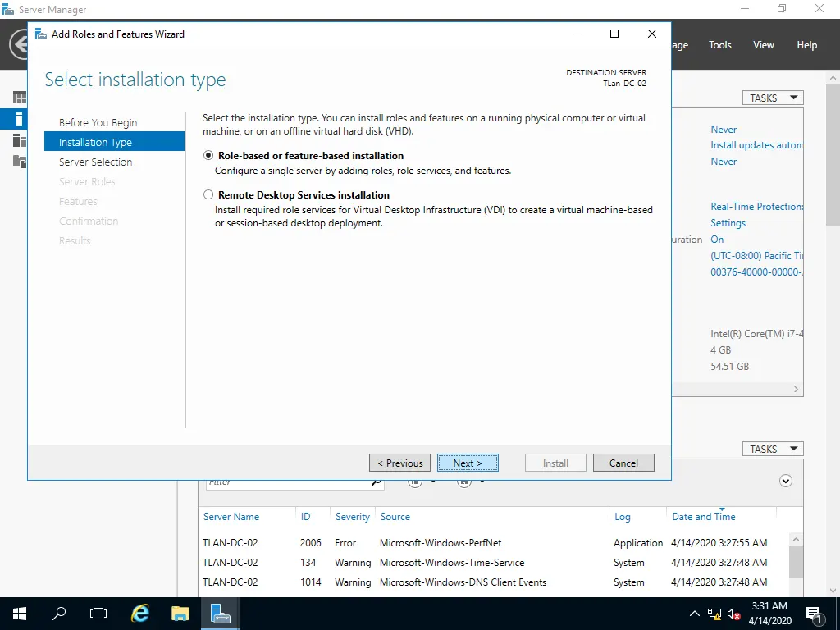Cancel the Add Roles and Features Wizard
This screenshot has height=630, width=840.
[623, 463]
